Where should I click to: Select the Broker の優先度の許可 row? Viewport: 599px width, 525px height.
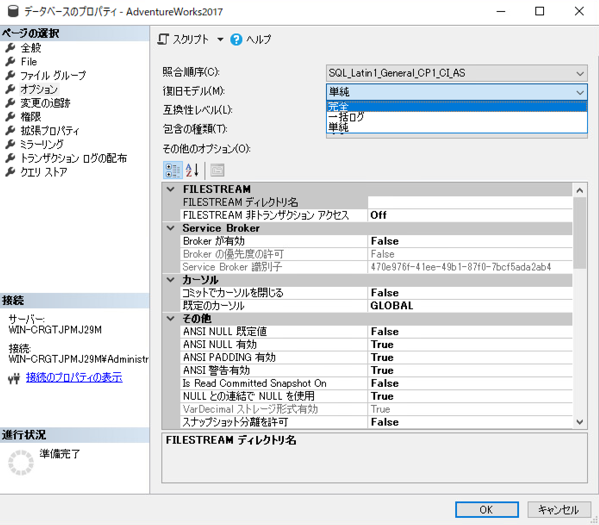click(376, 254)
